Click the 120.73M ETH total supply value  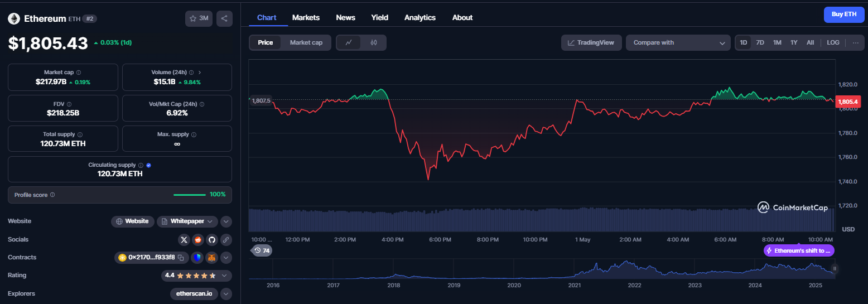[x=63, y=143]
